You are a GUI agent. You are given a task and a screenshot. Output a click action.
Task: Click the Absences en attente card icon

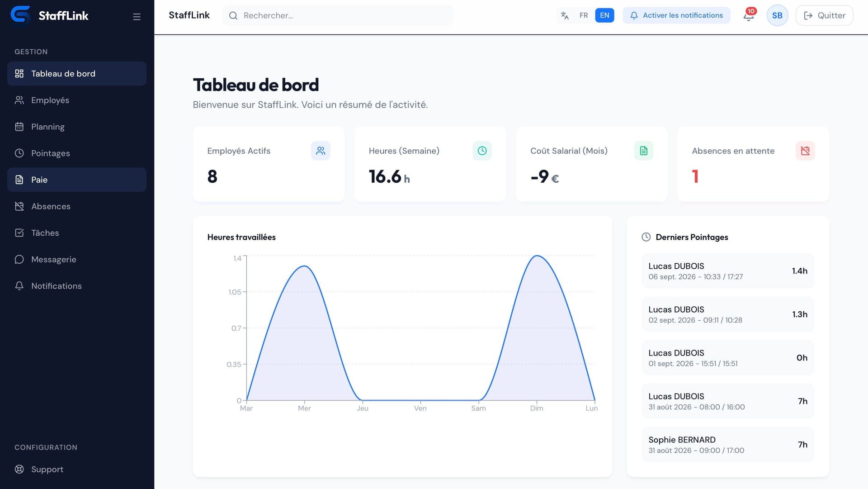pos(805,151)
